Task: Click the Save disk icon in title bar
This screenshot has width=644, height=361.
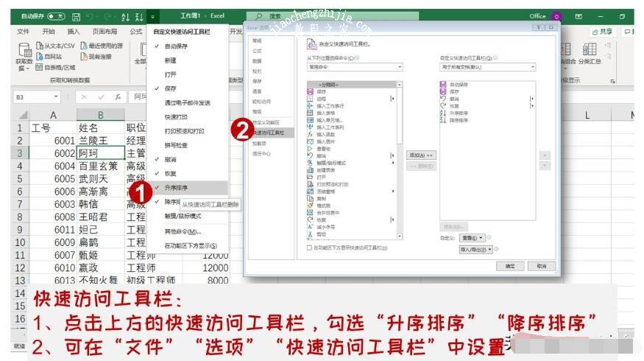Action: pyautogui.click(x=77, y=17)
